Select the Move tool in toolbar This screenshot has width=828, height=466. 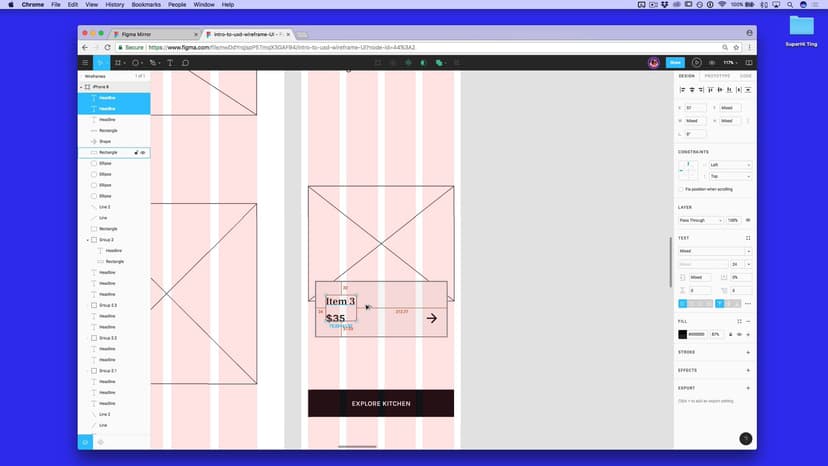pyautogui.click(x=100, y=62)
